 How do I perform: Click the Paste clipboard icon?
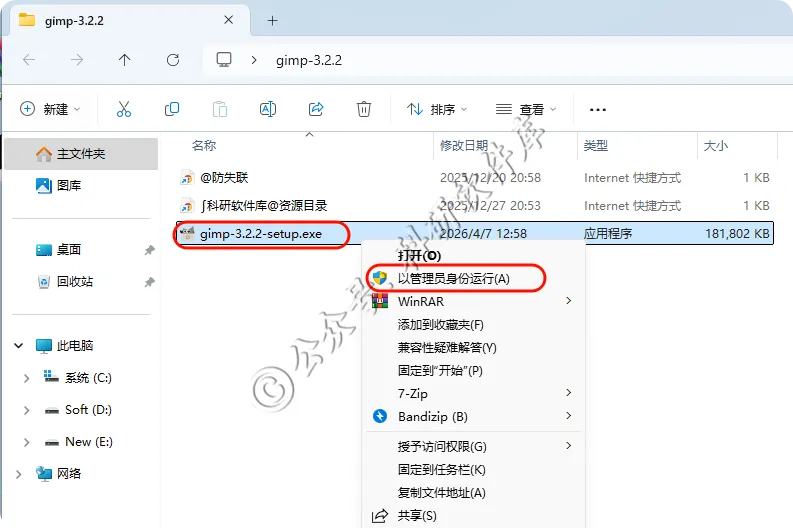pos(219,109)
